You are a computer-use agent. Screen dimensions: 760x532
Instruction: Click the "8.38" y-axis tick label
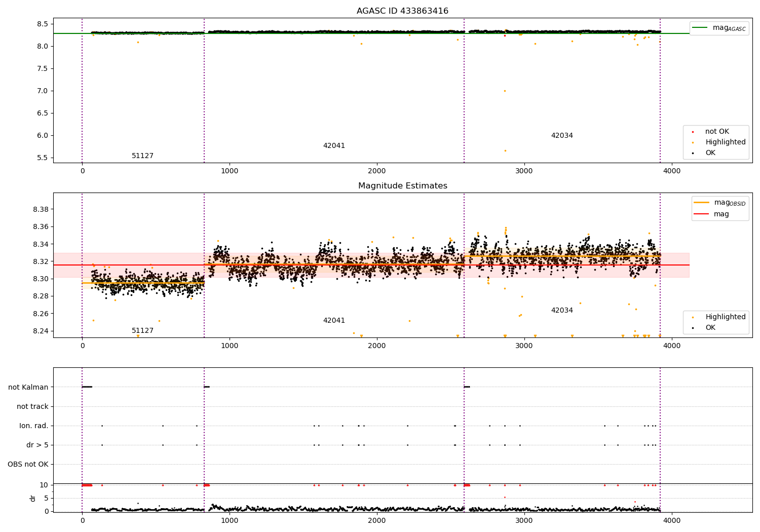click(41, 210)
